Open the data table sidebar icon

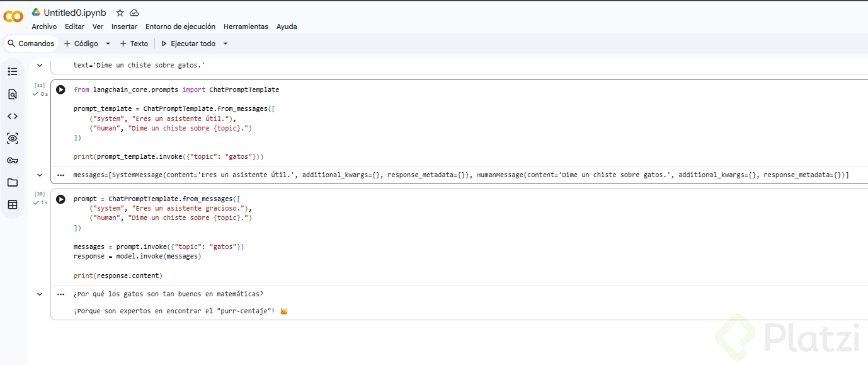tap(13, 204)
